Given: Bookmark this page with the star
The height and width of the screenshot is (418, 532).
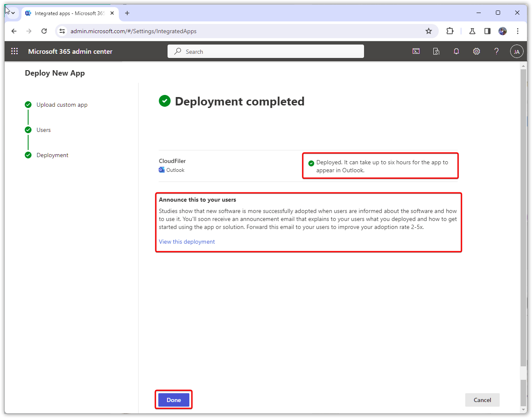Looking at the screenshot, I should click(x=428, y=31).
